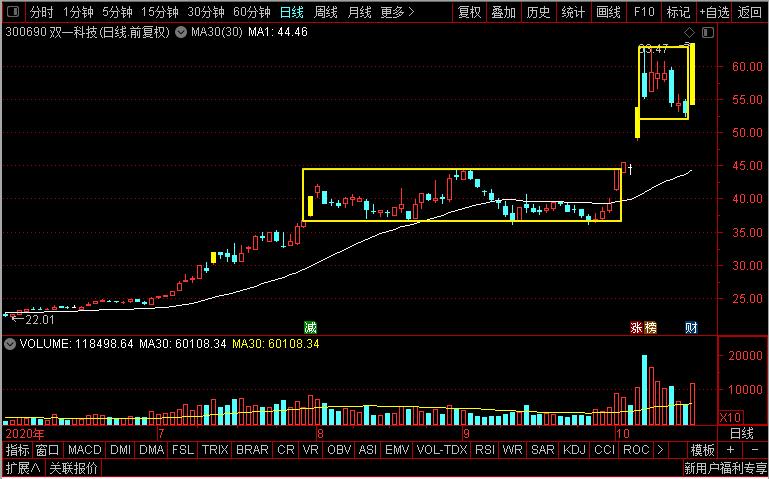Screen dimensions: 770x479
Task: Switch to 30分钟 period
Action: [x=206, y=12]
